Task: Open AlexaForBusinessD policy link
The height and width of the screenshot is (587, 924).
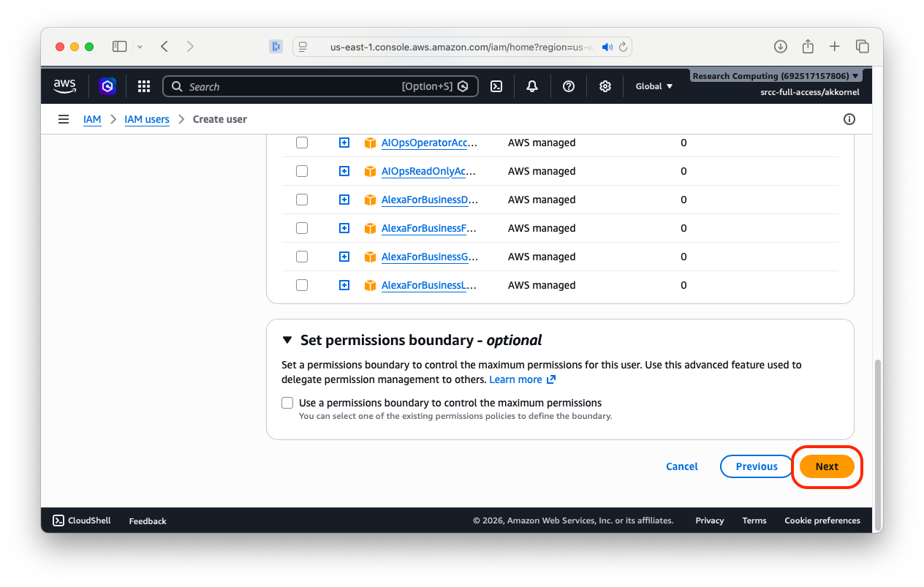Action: [430, 200]
